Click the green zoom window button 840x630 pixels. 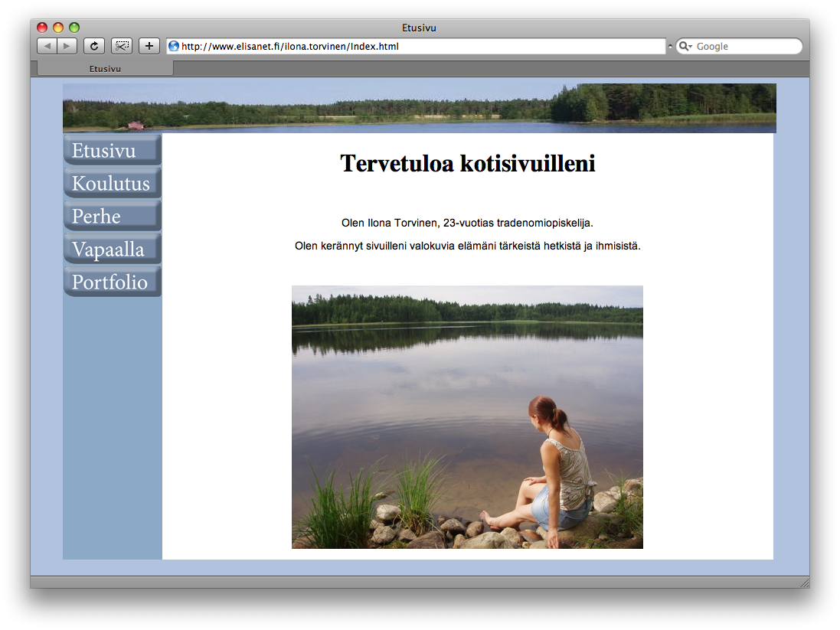pos(74,28)
